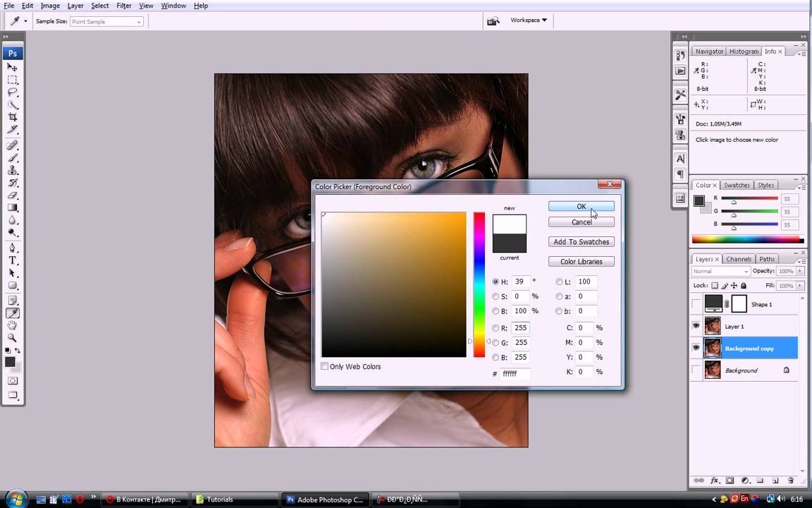Select the Background layer thumbnail
This screenshot has height=508, width=812.
713,370
